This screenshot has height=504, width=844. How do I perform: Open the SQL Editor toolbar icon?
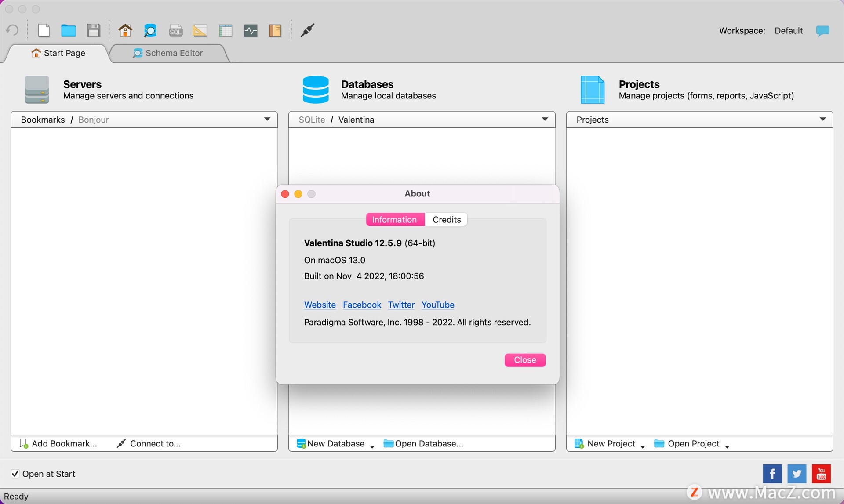tap(175, 30)
